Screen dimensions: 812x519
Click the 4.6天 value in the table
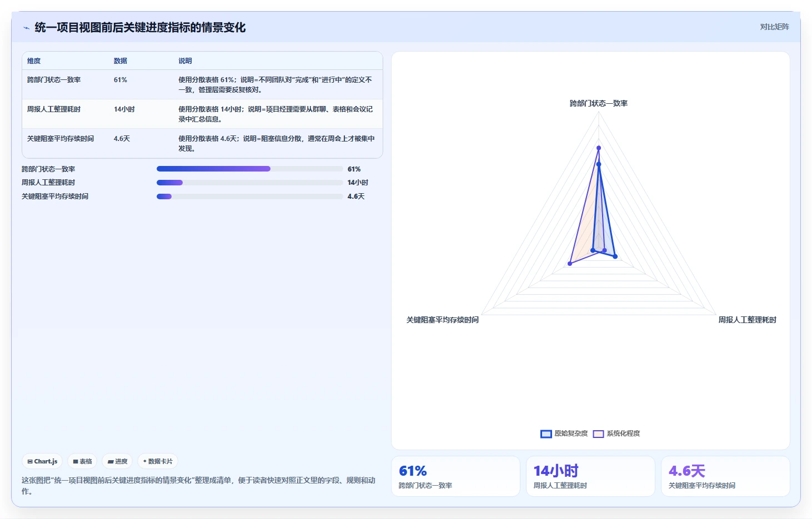point(122,139)
